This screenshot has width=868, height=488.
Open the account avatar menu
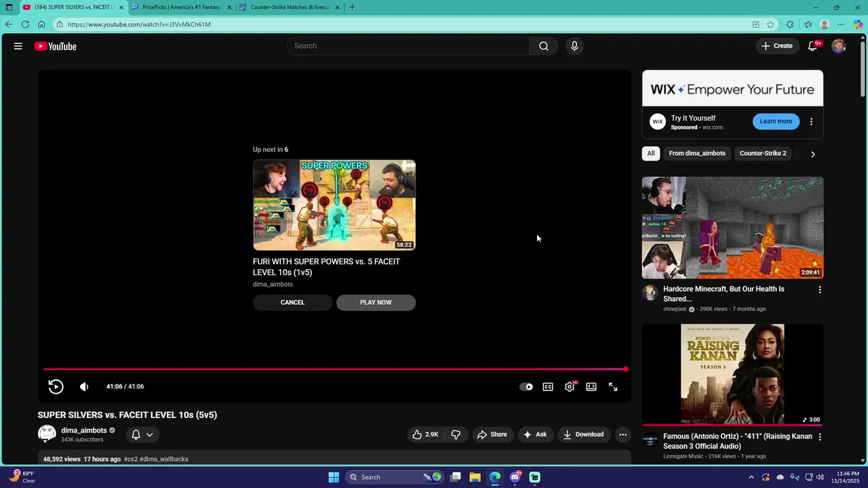[839, 46]
